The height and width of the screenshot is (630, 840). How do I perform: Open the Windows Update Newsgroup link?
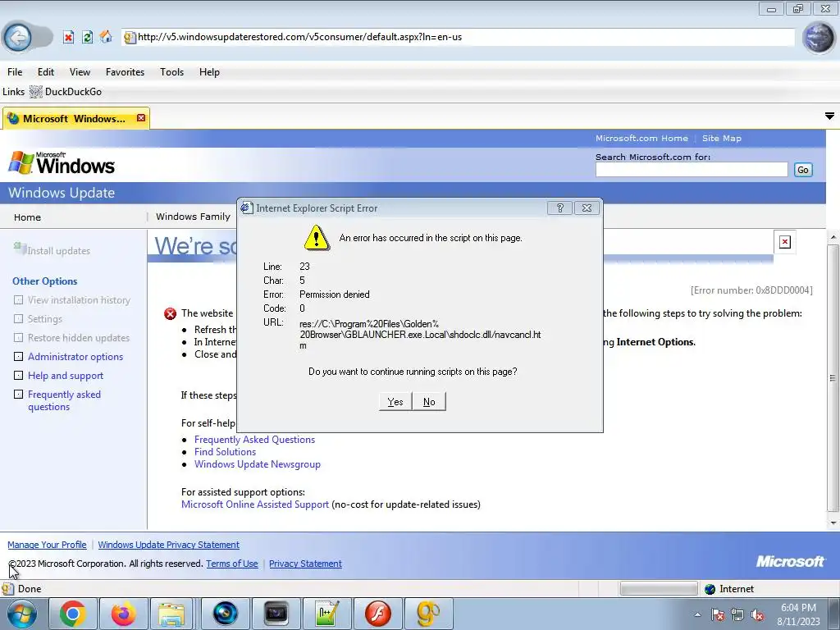click(257, 464)
